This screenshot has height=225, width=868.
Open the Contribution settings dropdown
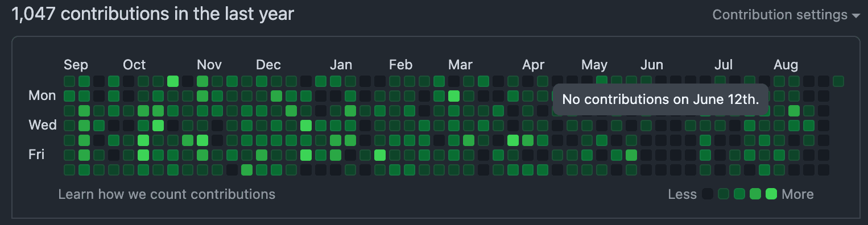point(786,15)
